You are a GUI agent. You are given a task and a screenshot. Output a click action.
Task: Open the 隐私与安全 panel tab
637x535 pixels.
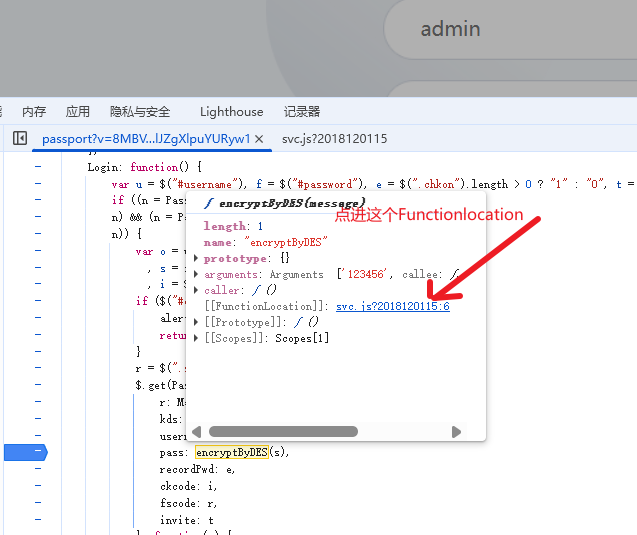[x=140, y=111]
